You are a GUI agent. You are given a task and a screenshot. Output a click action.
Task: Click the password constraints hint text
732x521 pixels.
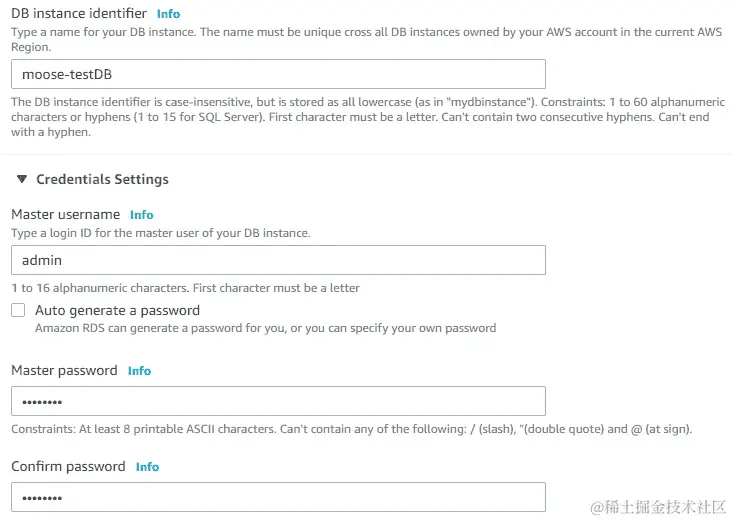tap(351, 429)
